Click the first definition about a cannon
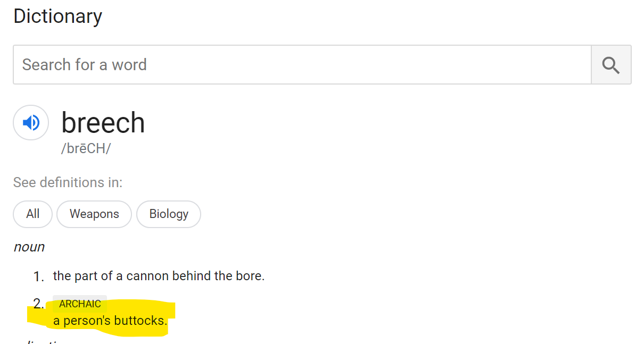Image resolution: width=644 pixels, height=344 pixels. point(159,276)
